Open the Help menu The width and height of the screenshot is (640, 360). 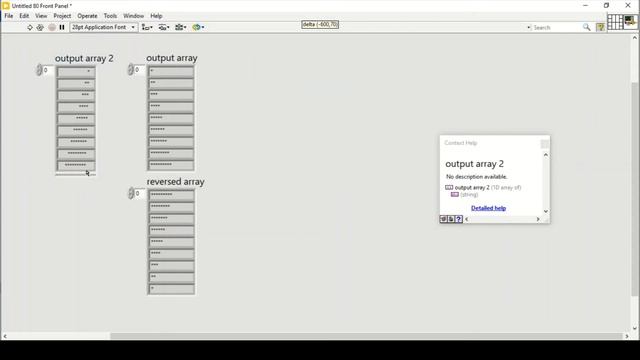(156, 16)
